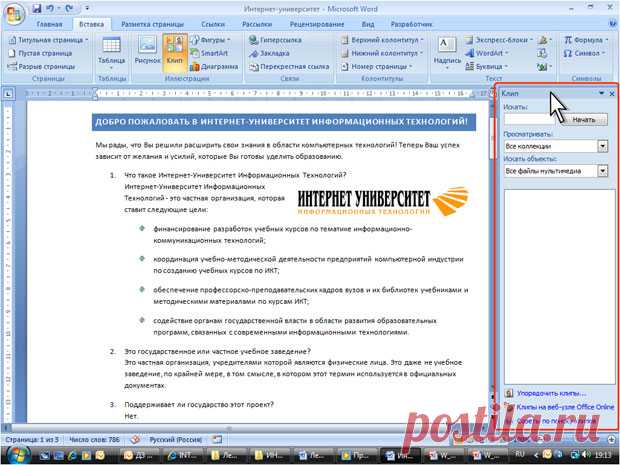Open the Буквица drop cap menu

pos(487,66)
